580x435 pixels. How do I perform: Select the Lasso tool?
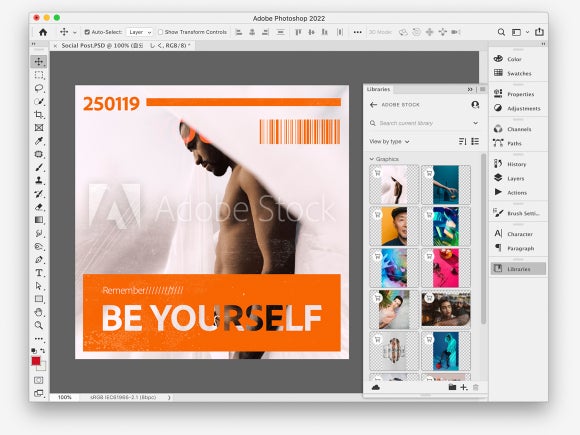point(39,88)
